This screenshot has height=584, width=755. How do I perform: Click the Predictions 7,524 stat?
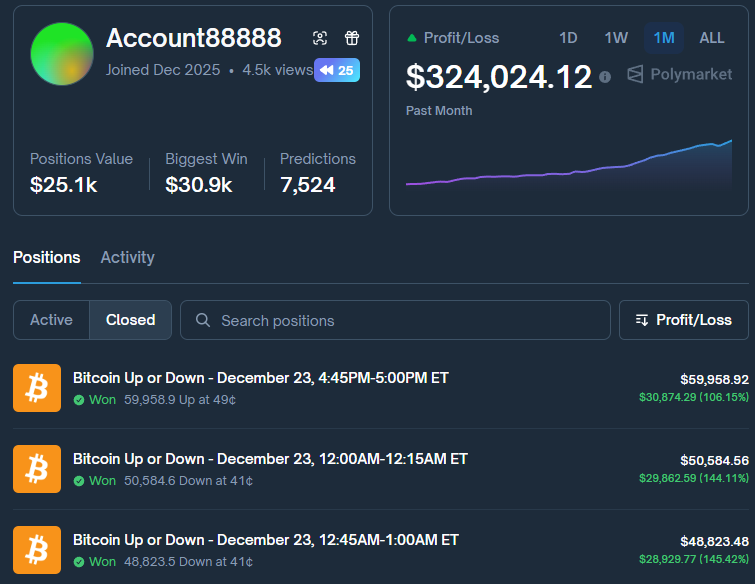pyautogui.click(x=318, y=172)
